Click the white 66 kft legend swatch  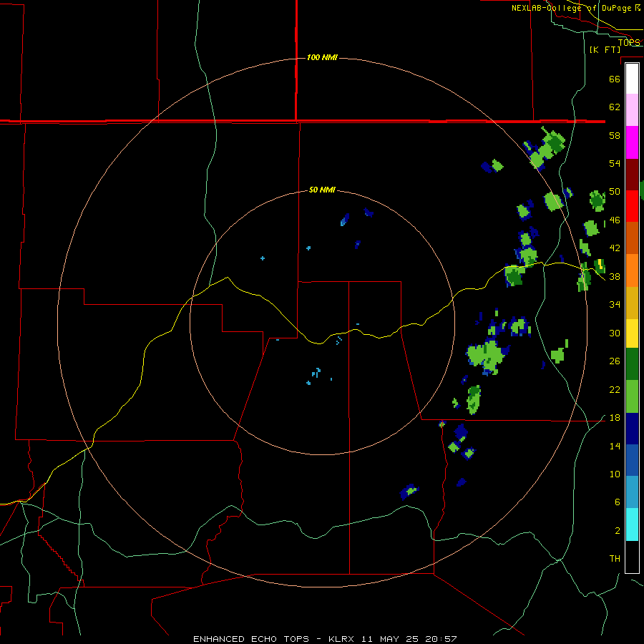632,79
